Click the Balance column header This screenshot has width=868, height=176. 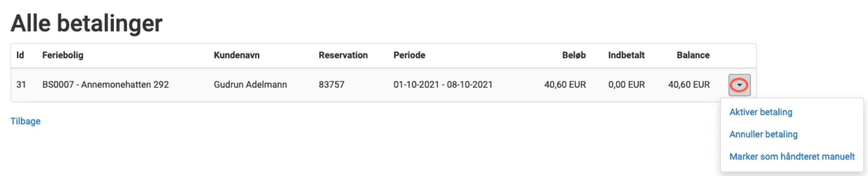pos(693,55)
